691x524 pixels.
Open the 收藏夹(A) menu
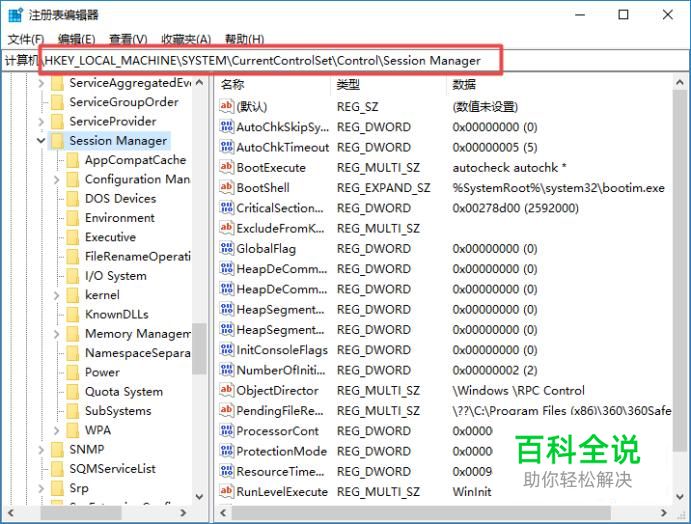click(186, 39)
